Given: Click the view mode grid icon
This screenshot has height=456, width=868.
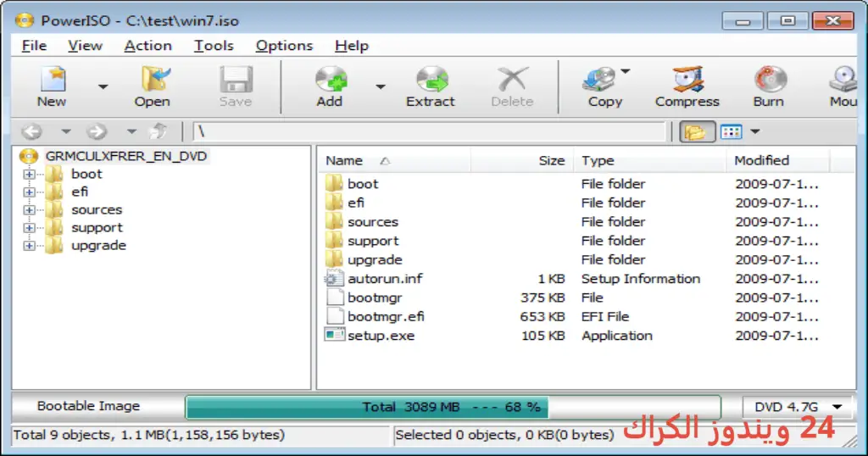Looking at the screenshot, I should pyautogui.click(x=732, y=131).
